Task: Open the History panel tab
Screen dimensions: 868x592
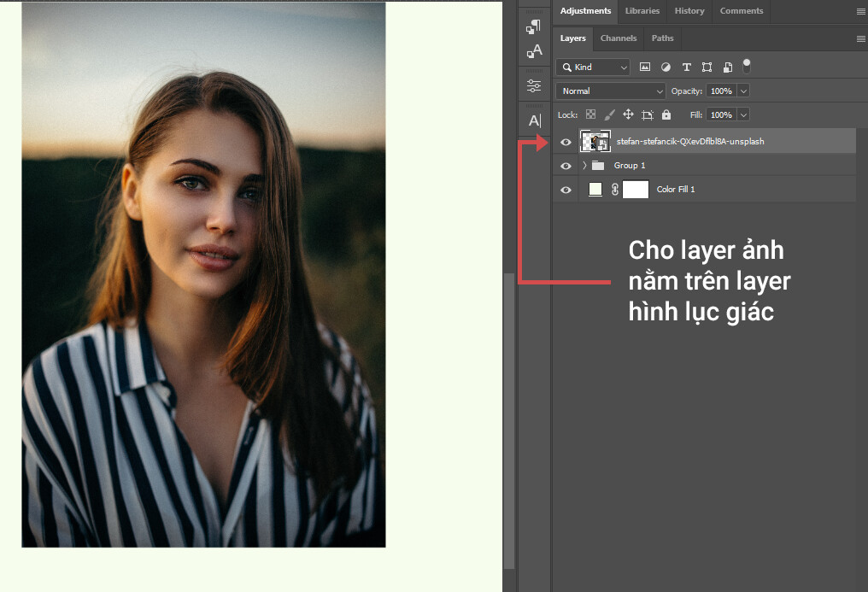Action: [x=689, y=11]
